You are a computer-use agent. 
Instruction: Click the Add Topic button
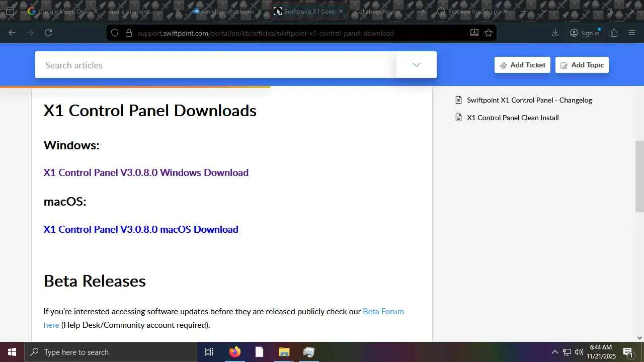[582, 65]
